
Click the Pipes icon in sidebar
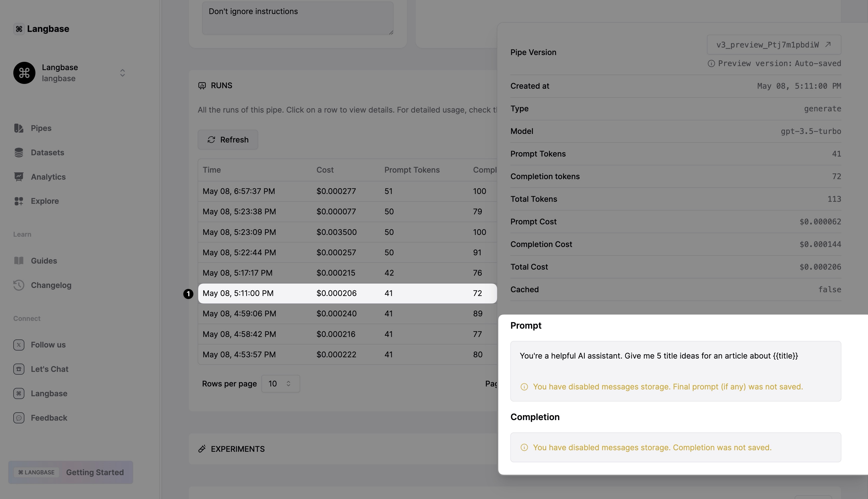coord(19,128)
